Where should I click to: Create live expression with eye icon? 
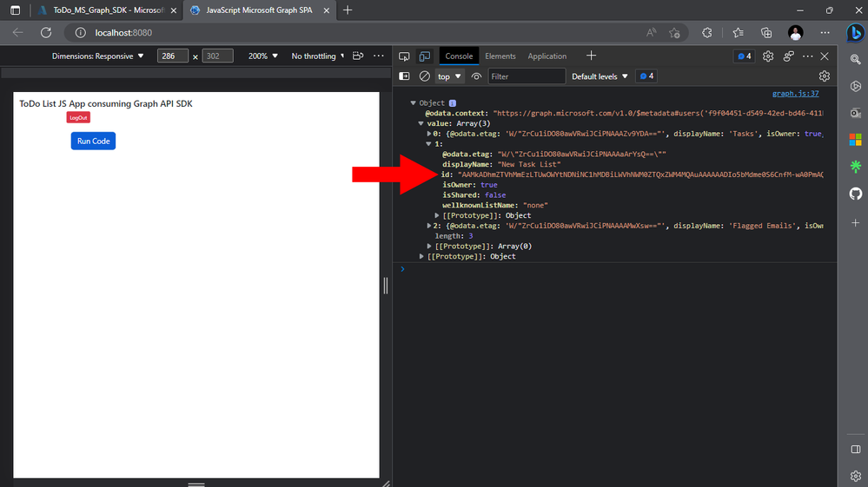[476, 76]
